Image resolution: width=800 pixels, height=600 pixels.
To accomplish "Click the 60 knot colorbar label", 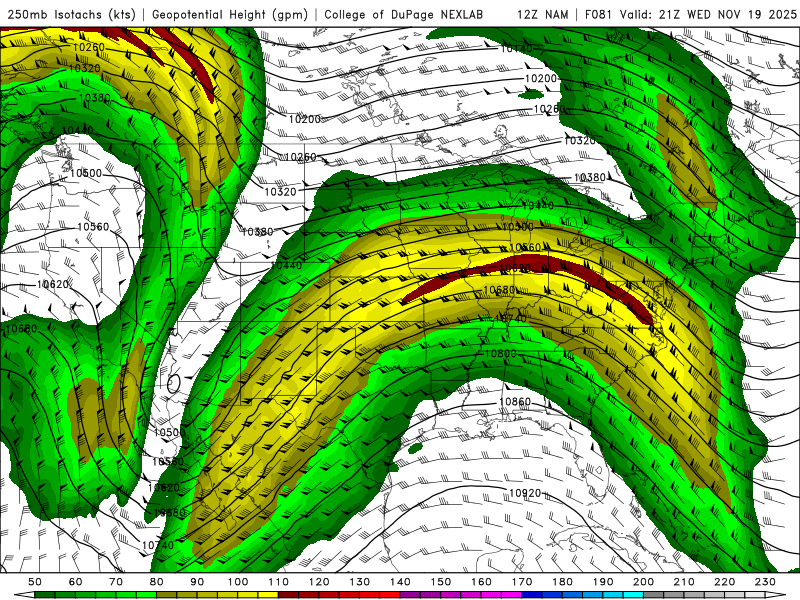I will [x=75, y=582].
